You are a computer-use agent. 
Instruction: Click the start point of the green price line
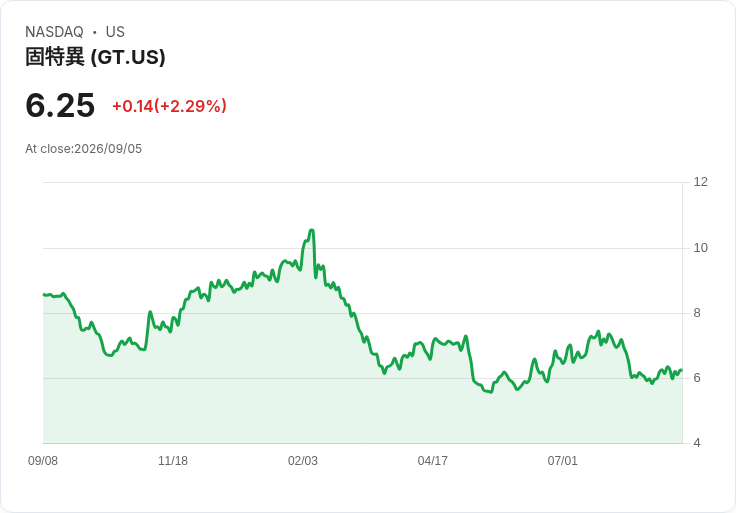tap(44, 295)
